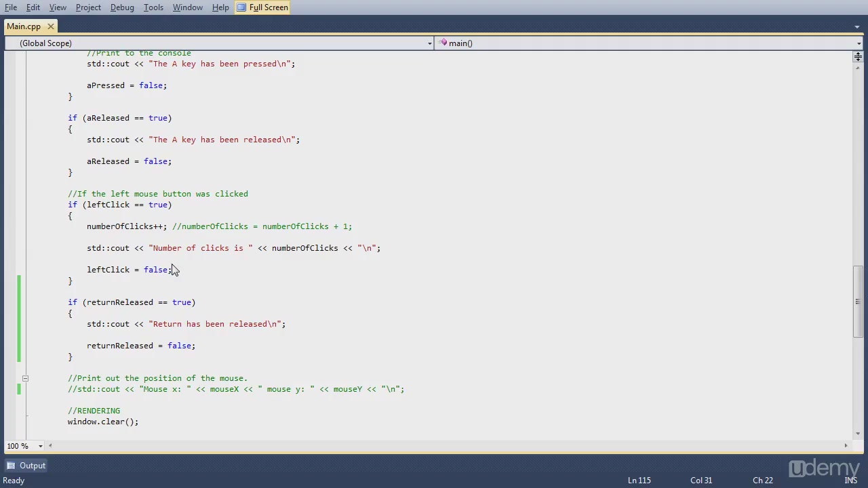Click 'if (returnReleased == true)' line
Viewport: 868px width, 488px height.
coord(132,302)
